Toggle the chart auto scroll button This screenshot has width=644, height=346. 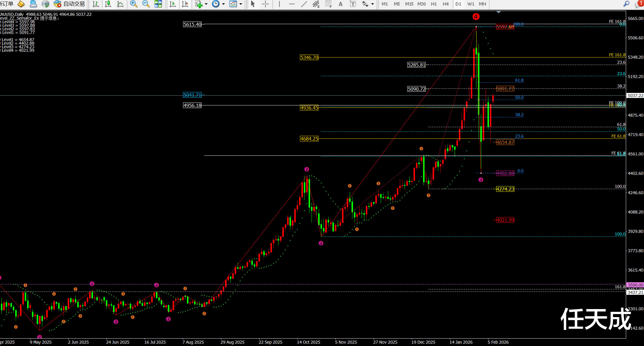172,4
